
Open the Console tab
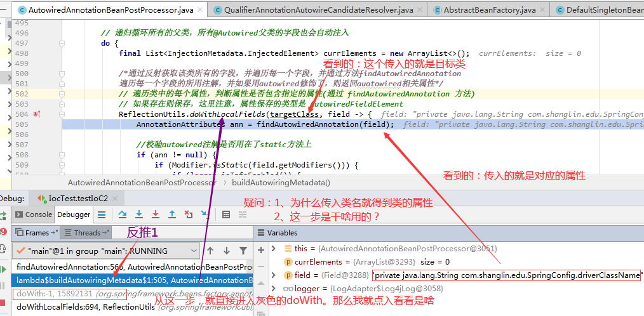34,214
